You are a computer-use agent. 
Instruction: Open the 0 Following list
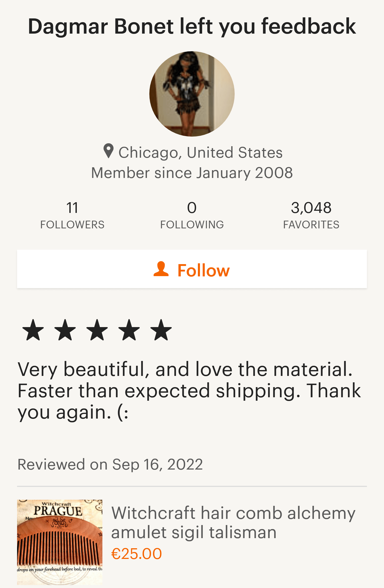(x=192, y=215)
